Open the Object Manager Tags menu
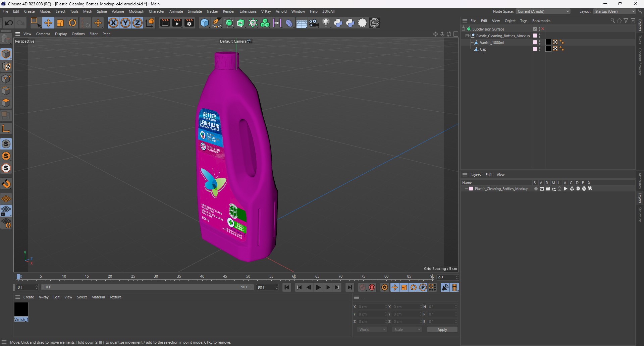 click(524, 21)
